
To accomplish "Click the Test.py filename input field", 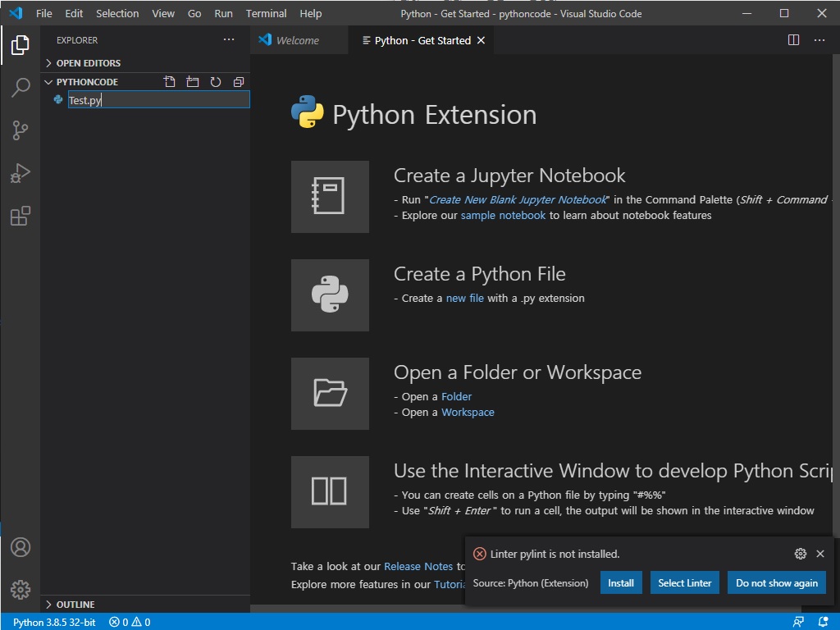I will [x=158, y=99].
